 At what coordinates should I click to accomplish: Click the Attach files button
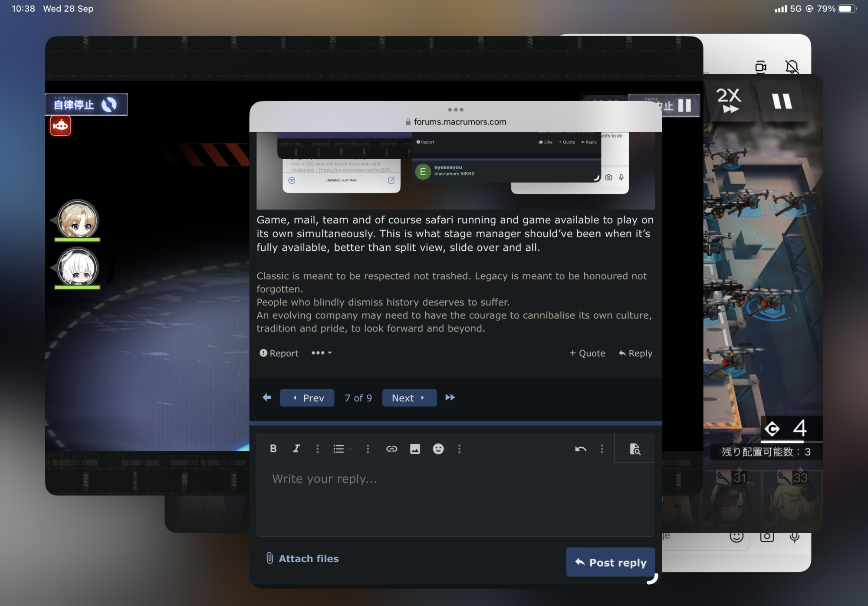tap(302, 558)
